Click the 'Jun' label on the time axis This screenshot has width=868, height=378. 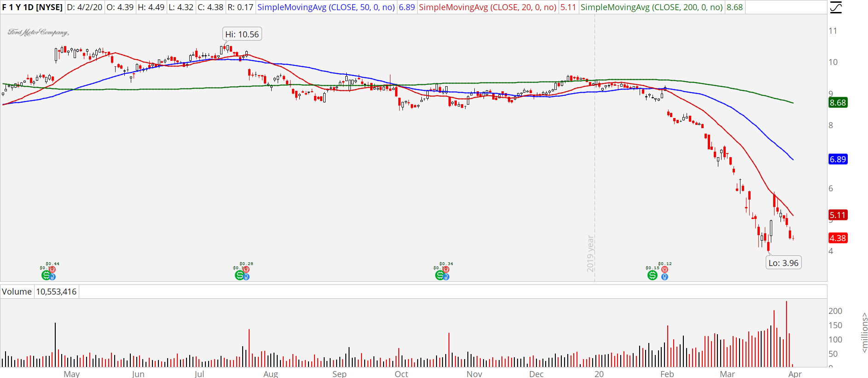(x=138, y=374)
